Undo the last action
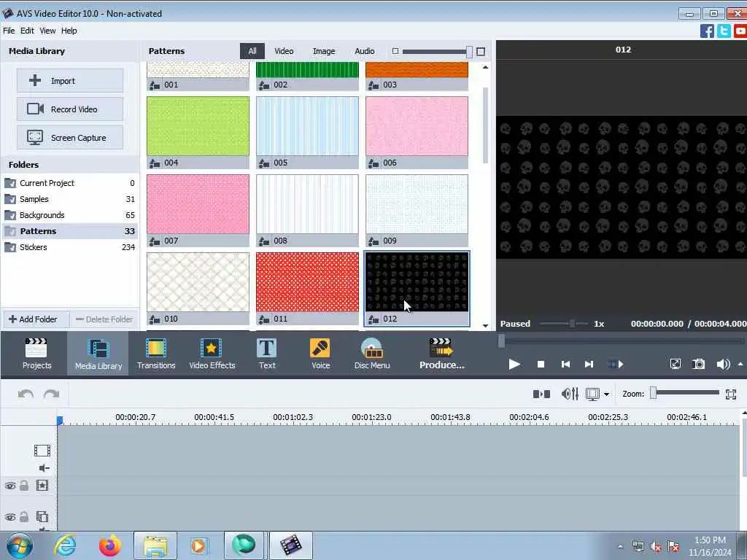 (26, 394)
